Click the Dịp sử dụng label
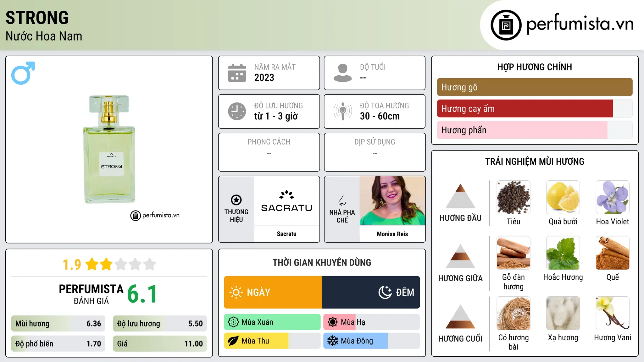Image resolution: width=644 pixels, height=362 pixels. 375,142
